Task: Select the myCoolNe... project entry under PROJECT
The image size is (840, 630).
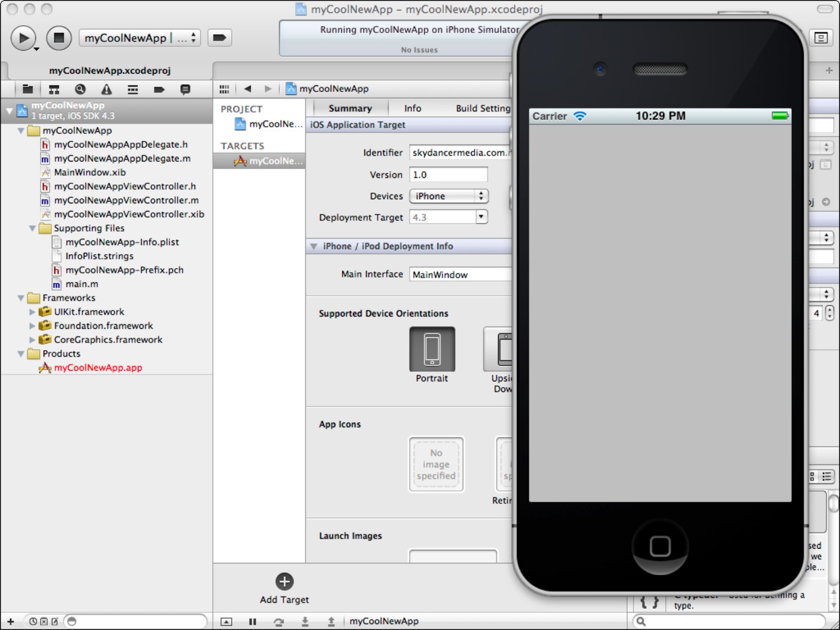Action: tap(268, 124)
